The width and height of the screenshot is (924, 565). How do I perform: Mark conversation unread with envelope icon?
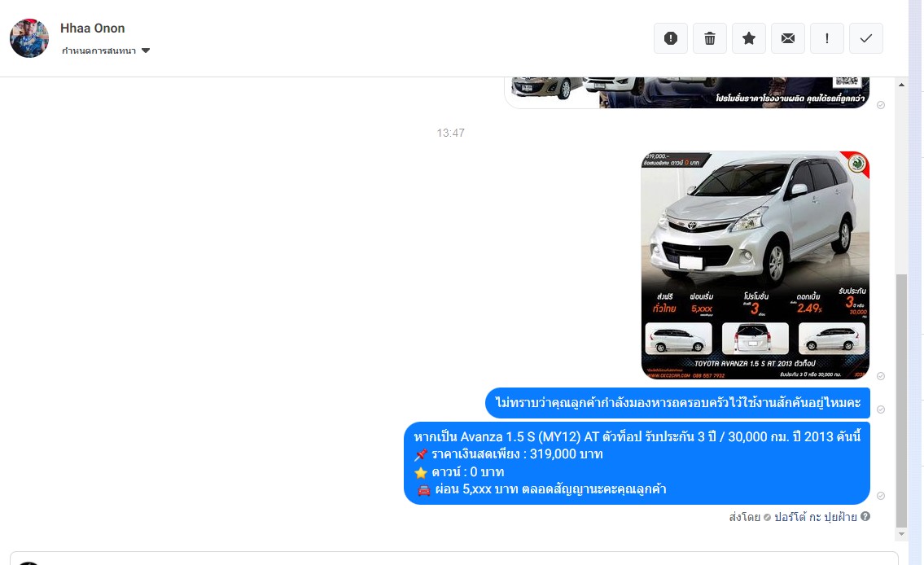(x=788, y=38)
